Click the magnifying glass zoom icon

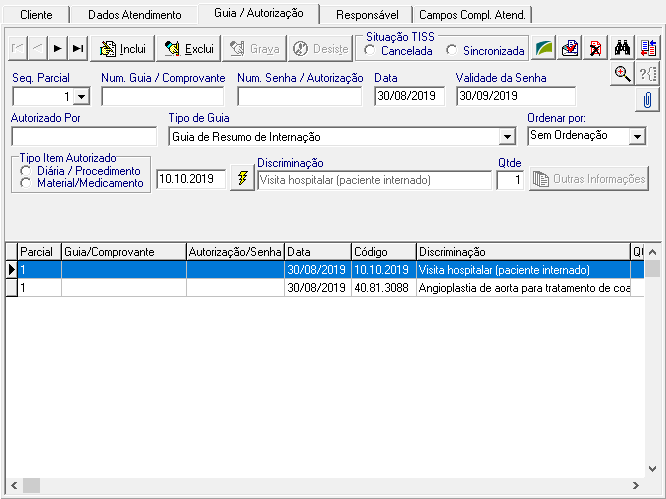coord(622,74)
